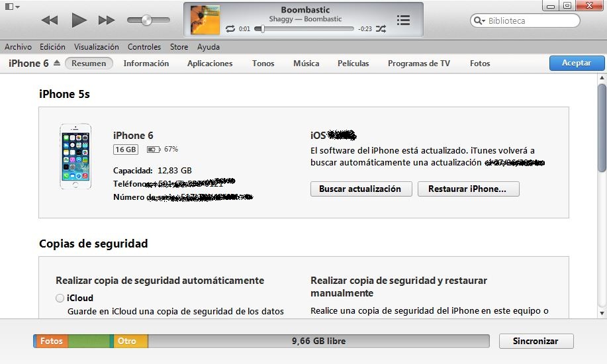This screenshot has width=607, height=364.
Task: Click the elapsed time 0:01 label
Action: coord(244,29)
